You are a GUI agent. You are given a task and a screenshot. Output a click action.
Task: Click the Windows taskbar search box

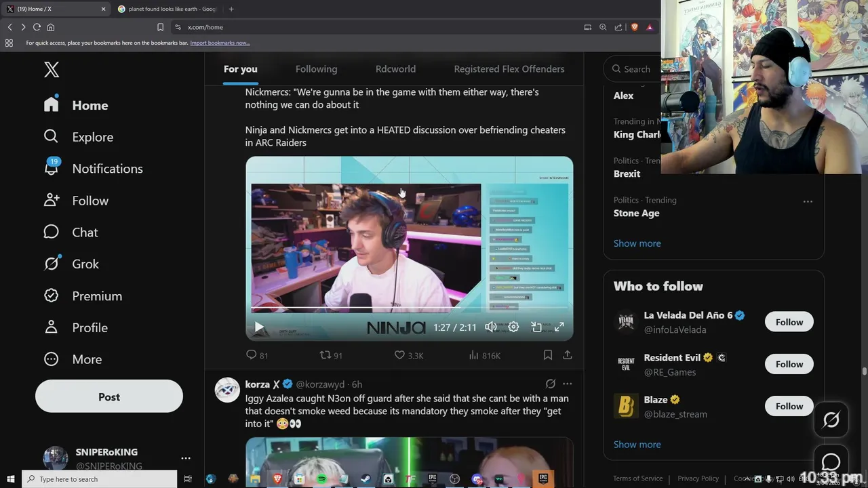click(100, 479)
